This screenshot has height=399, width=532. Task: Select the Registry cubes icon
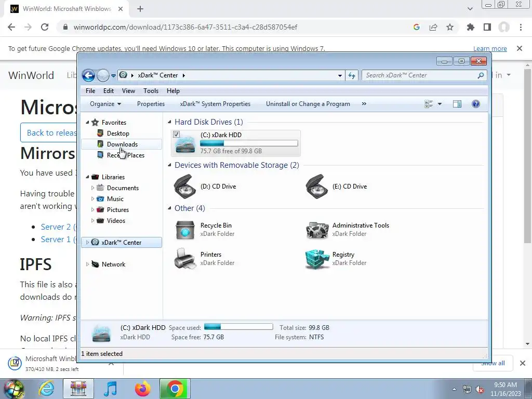point(317,259)
